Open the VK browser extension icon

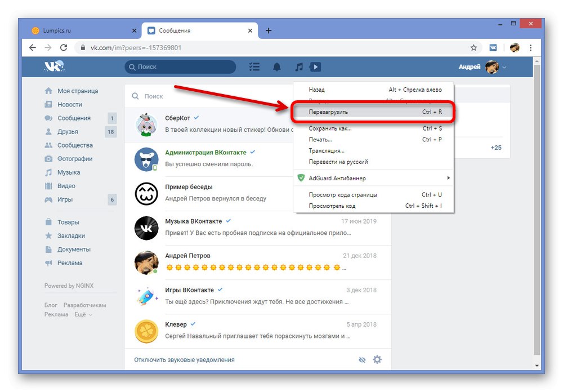click(493, 47)
